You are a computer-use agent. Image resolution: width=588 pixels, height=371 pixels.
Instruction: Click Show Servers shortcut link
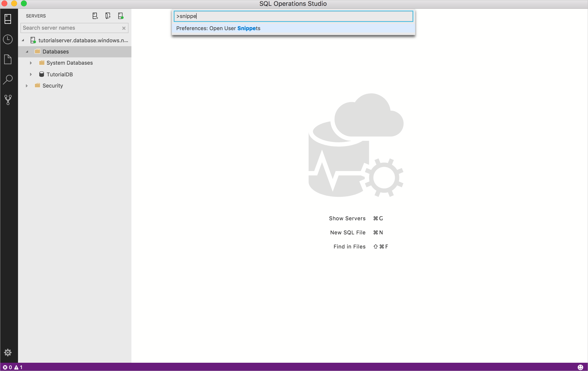pyautogui.click(x=347, y=218)
